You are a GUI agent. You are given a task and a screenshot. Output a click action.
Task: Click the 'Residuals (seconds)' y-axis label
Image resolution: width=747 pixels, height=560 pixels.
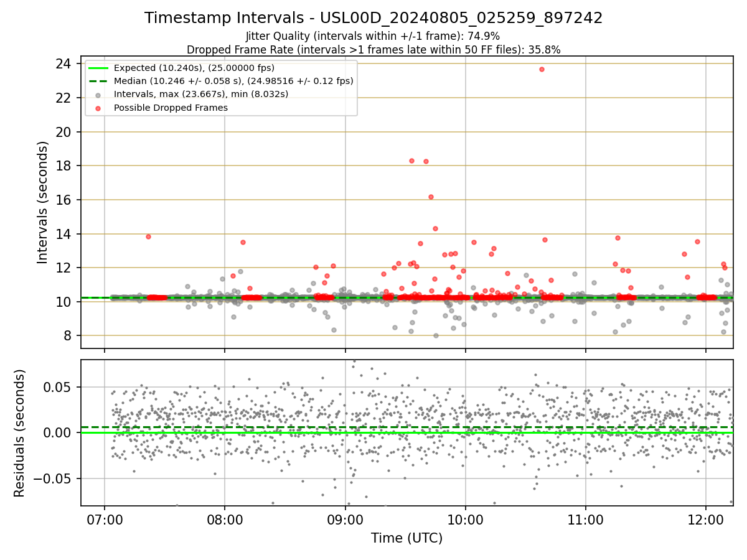click(20, 433)
